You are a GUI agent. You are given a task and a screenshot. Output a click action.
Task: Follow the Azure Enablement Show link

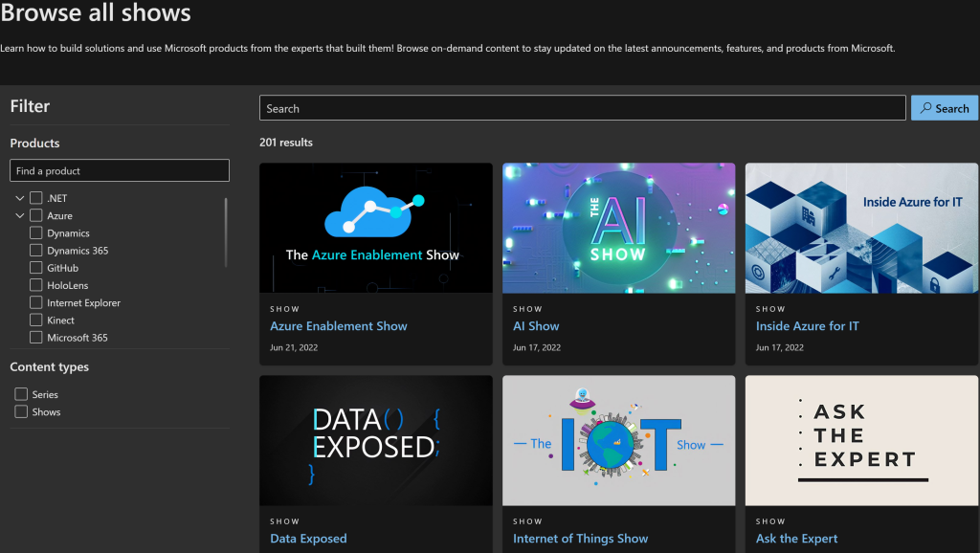click(x=338, y=326)
